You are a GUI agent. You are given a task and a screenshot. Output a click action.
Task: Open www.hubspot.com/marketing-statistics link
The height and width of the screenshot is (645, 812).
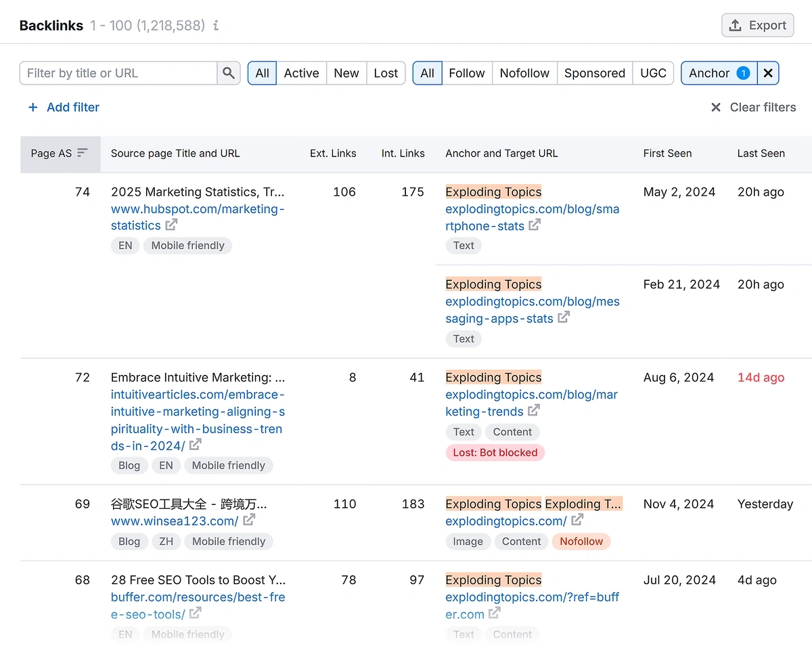pyautogui.click(x=198, y=217)
